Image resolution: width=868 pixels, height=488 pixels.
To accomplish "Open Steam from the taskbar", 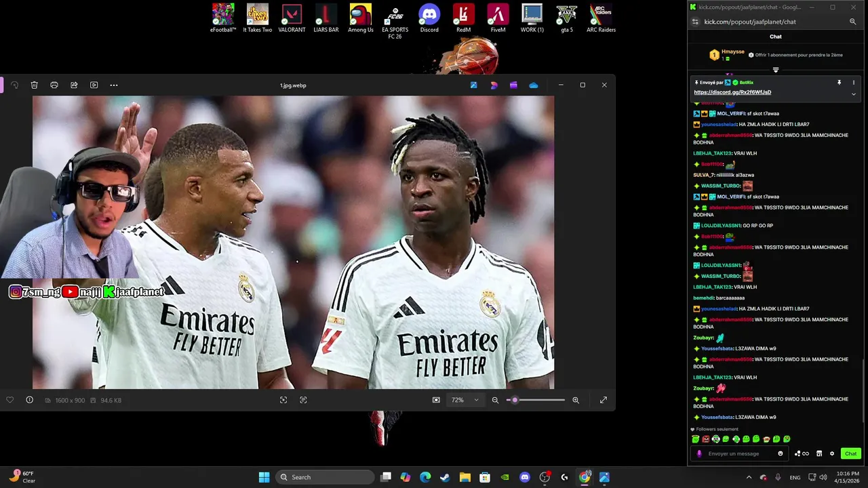I will point(445,477).
